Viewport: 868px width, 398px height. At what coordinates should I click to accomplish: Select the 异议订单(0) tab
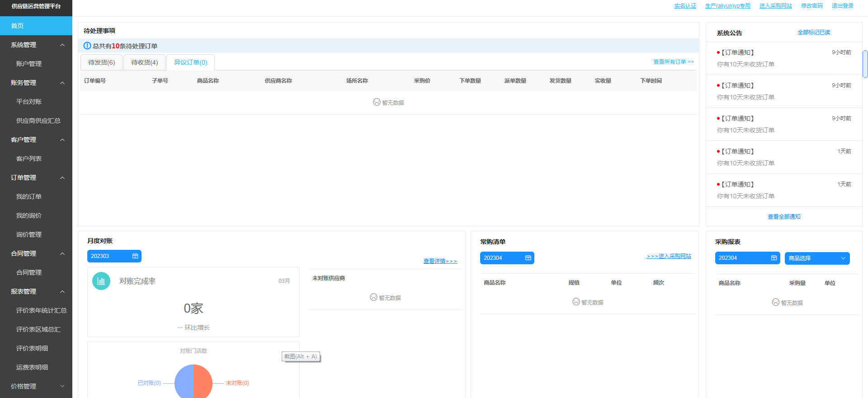(x=190, y=62)
